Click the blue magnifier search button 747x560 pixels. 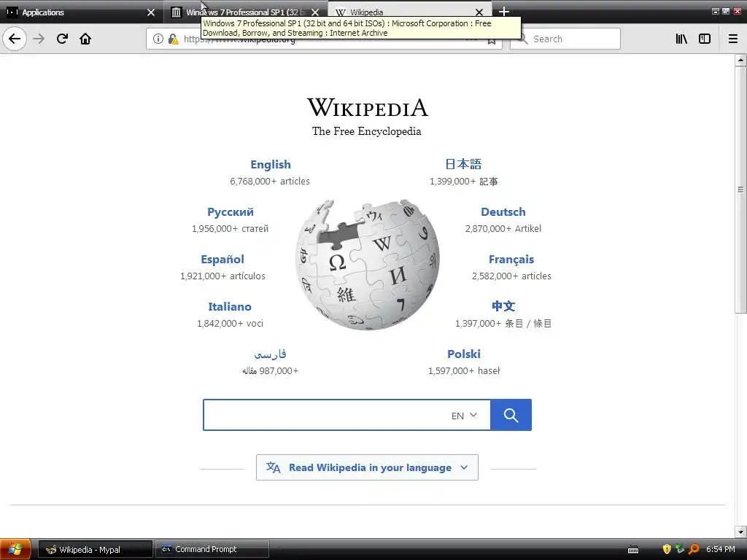[x=511, y=415]
